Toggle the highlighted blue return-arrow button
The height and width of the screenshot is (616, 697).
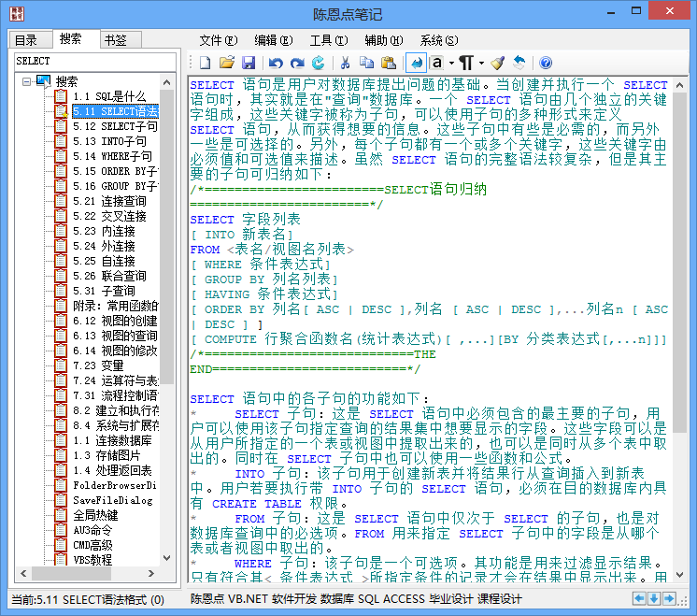click(x=417, y=63)
